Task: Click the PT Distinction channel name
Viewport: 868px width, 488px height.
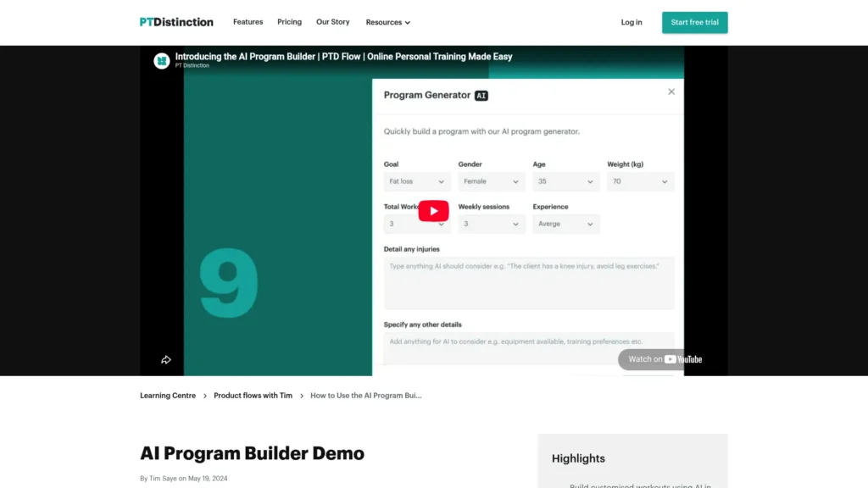Action: pos(192,65)
